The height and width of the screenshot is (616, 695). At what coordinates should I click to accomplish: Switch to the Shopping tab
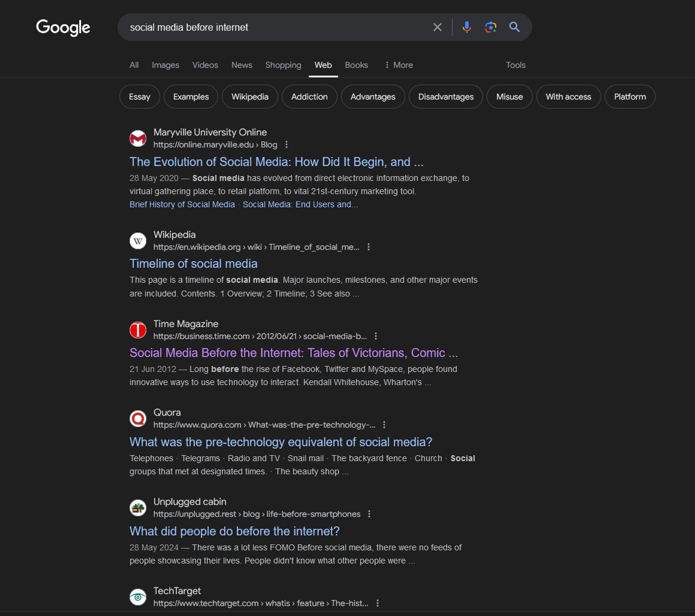tap(283, 65)
